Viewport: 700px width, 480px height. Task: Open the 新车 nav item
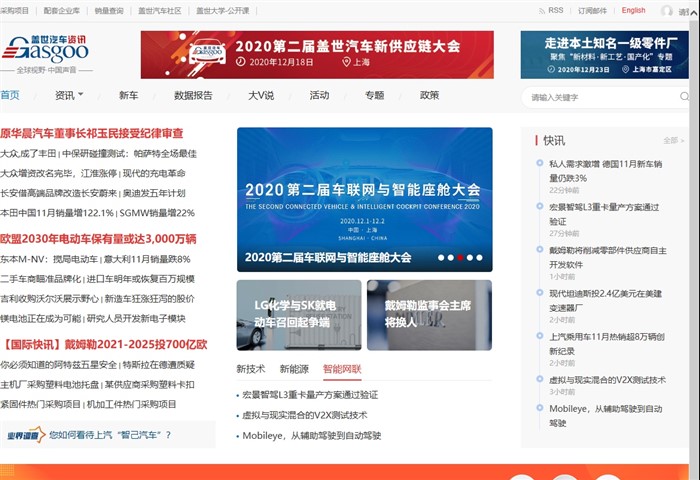(129, 95)
